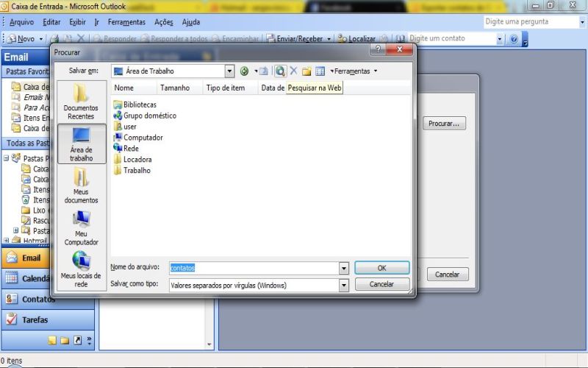Image resolution: width=588 pixels, height=368 pixels.
Task: Click the Nome do arquivo text field
Action: click(x=254, y=268)
